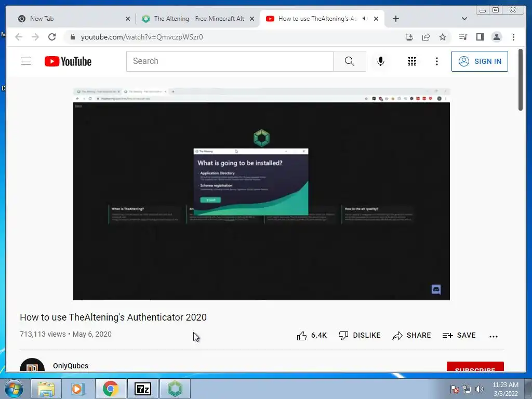This screenshot has width=532, height=399.
Task: Click the YouTube search magnifier button
Action: tap(350, 61)
